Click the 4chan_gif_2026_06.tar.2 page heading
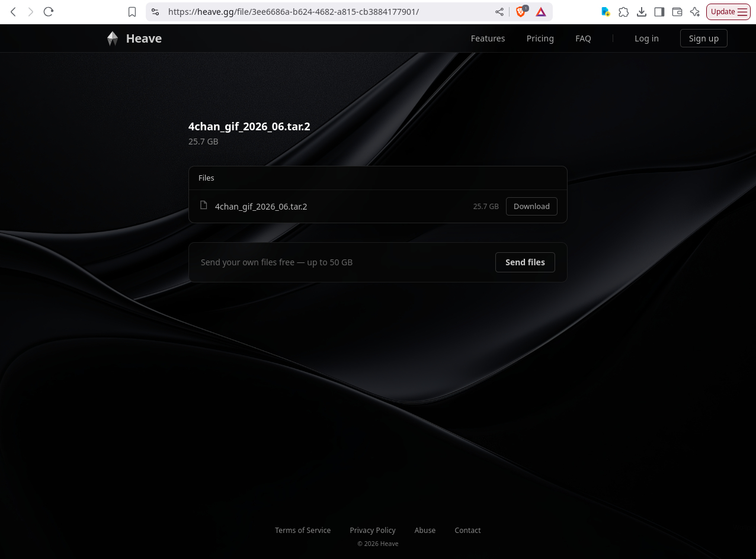The height and width of the screenshot is (559, 756). (249, 126)
